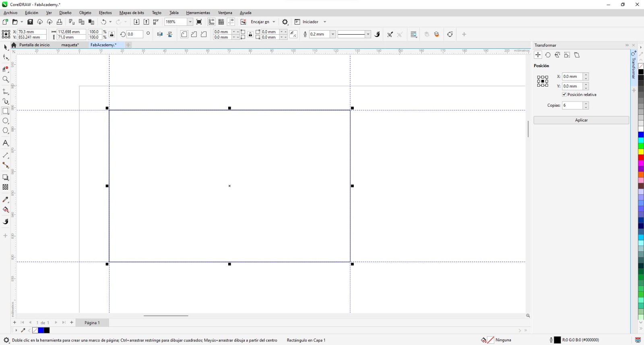Expand the Undo history dropdown arrow
644x345 pixels.
(110, 22)
